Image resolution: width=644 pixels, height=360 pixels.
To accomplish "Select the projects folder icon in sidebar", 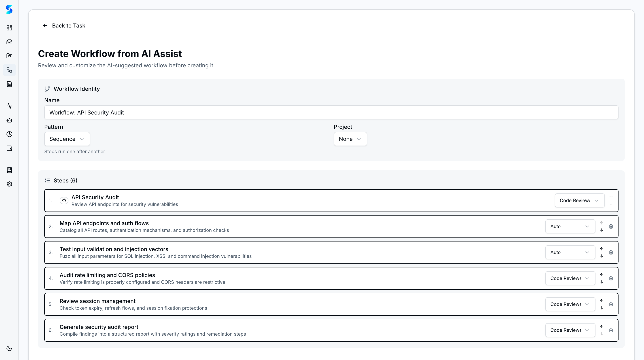I will [x=9, y=56].
